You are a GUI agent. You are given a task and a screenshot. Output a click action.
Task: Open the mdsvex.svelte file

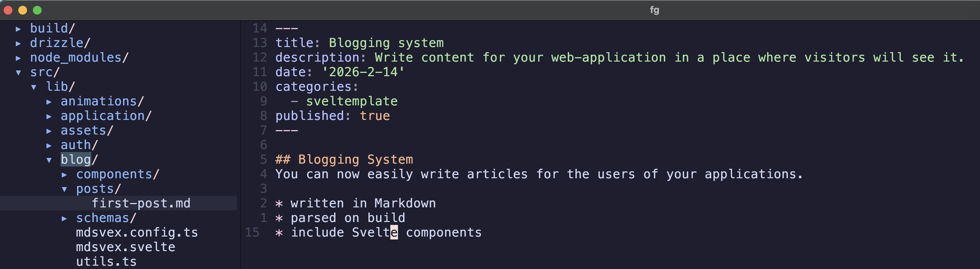126,246
